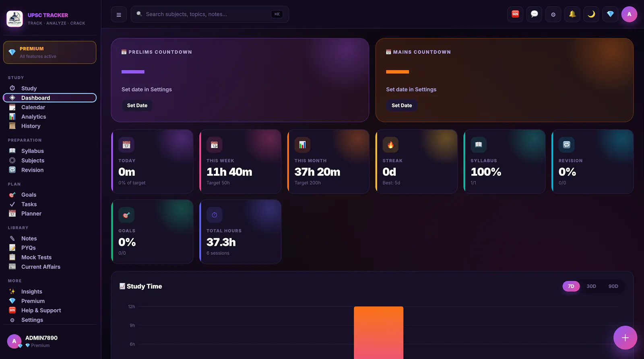Click the This Week card calendar icon
This screenshot has height=359, width=644.
pos(215,145)
